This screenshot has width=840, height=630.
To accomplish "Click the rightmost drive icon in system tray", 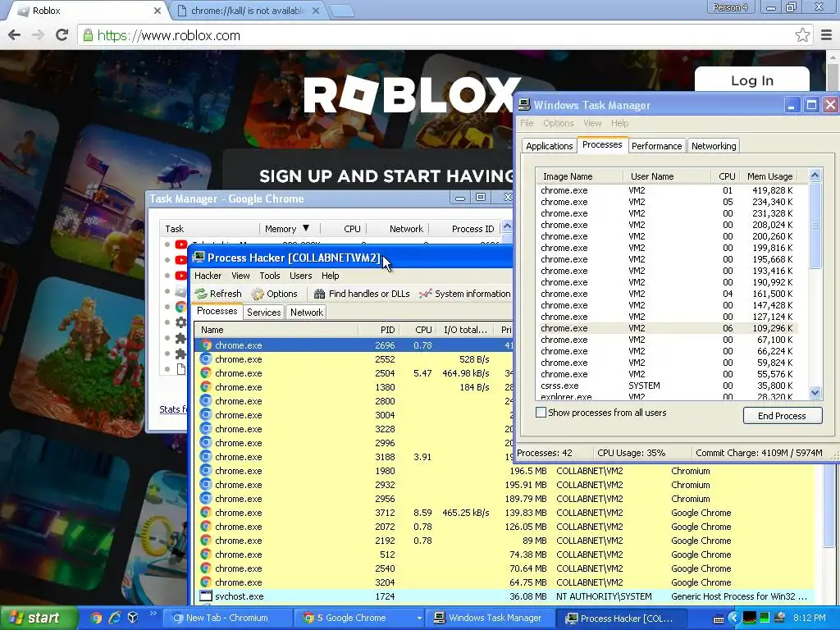I will point(780,618).
